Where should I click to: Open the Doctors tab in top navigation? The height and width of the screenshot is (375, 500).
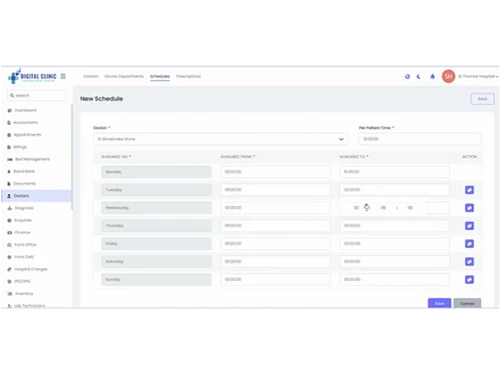pos(91,76)
